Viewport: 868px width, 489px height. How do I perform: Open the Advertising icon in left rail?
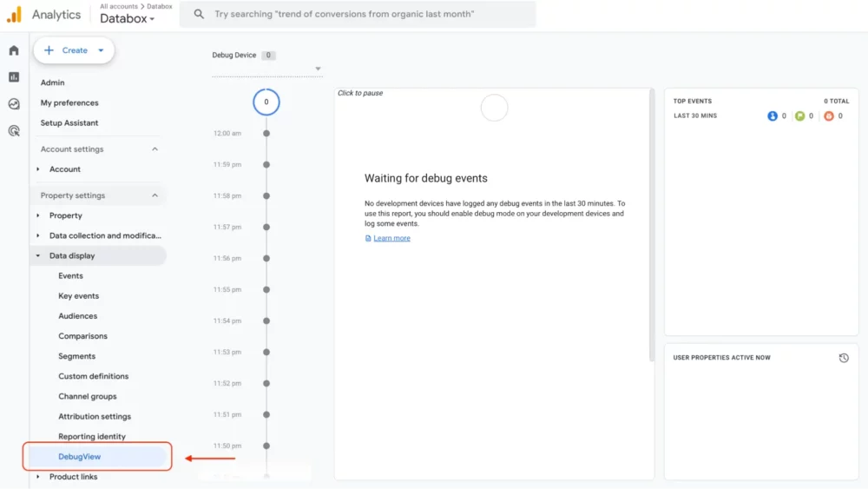[x=14, y=131]
